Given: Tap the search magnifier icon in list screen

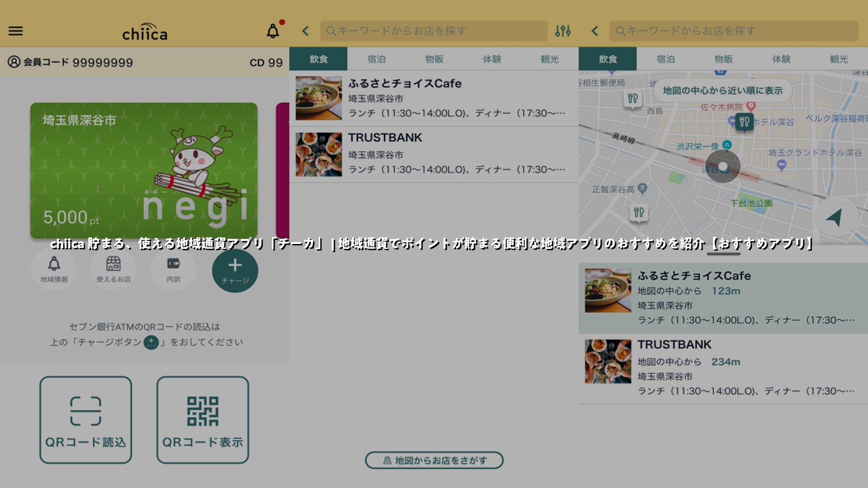Looking at the screenshot, I should (331, 31).
